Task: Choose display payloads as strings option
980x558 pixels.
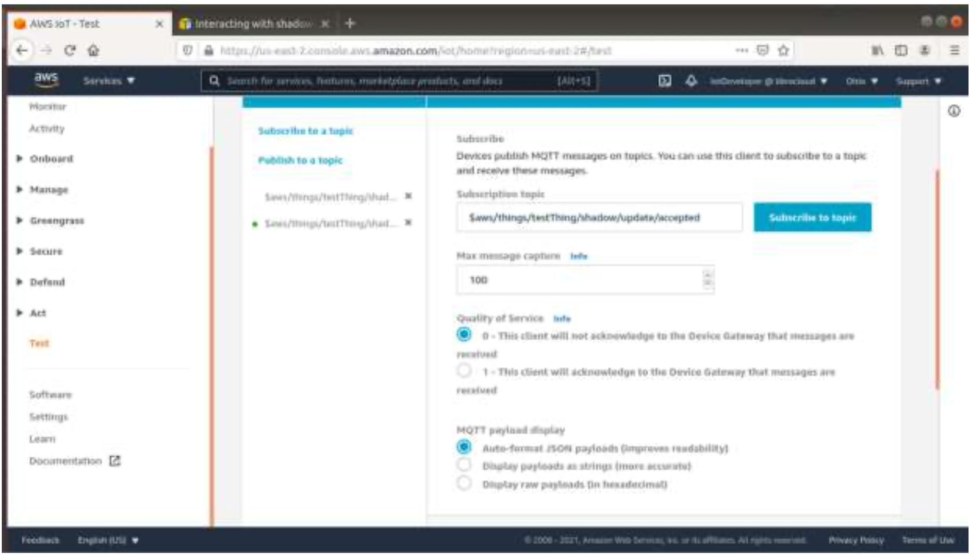Action: [x=464, y=465]
